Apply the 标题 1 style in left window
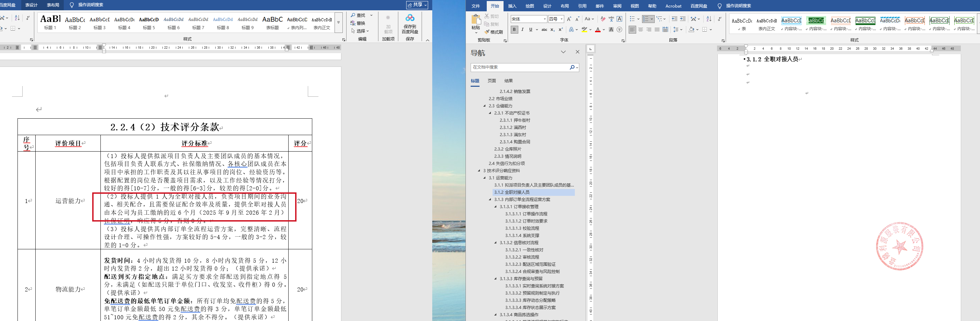Viewport: 980px width, 321px height. coord(50,23)
